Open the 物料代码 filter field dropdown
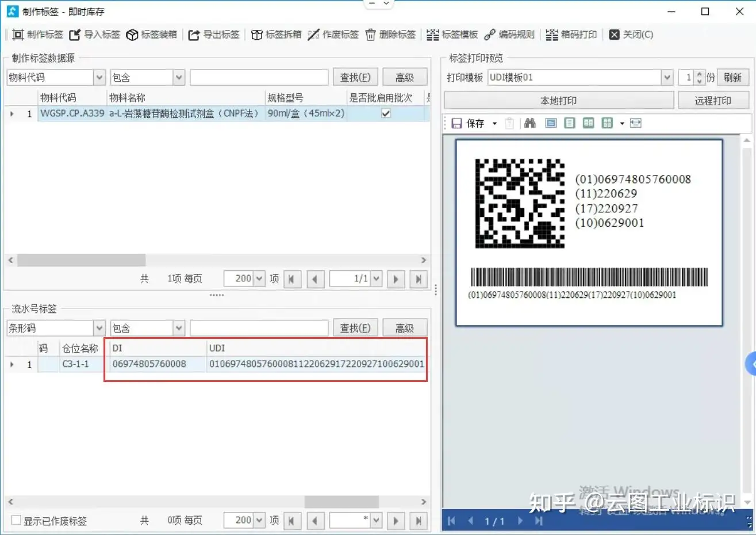This screenshot has height=535, width=756. (x=99, y=77)
